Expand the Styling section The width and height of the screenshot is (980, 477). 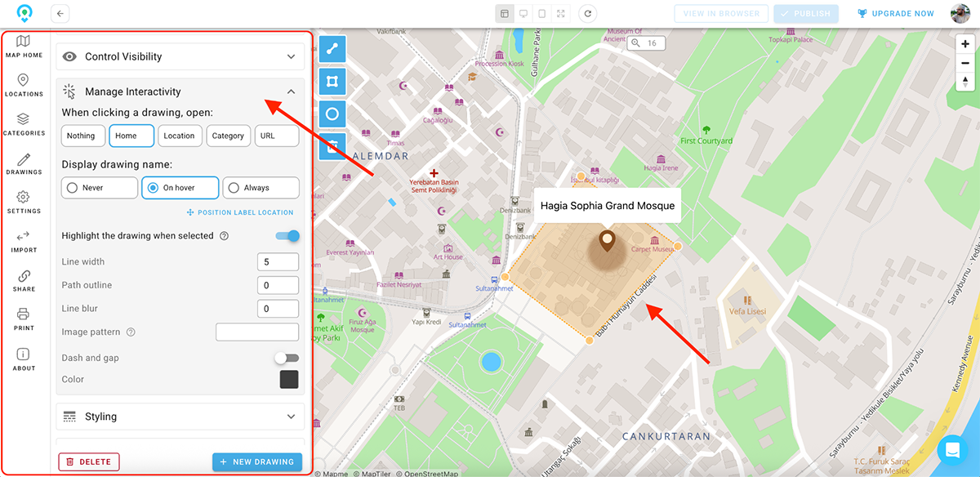click(x=180, y=417)
